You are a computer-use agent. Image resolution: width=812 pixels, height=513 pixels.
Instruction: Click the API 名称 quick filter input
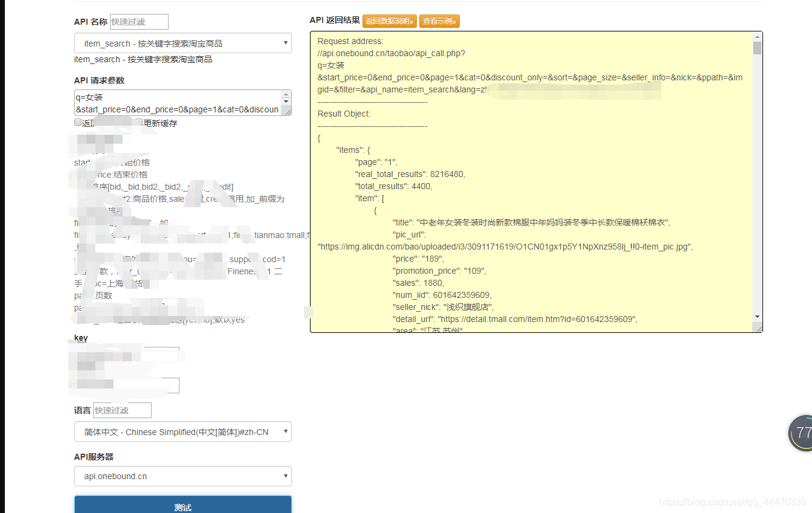click(x=139, y=22)
